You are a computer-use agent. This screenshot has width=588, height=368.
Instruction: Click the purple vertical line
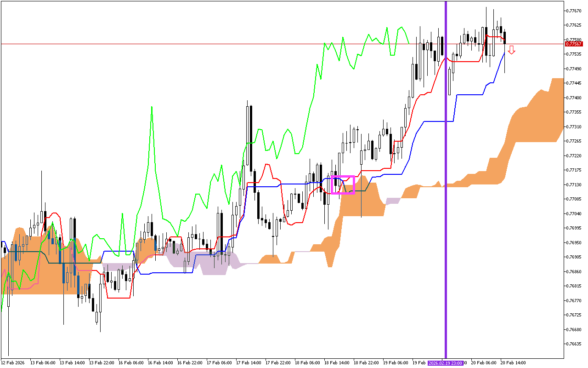446,184
